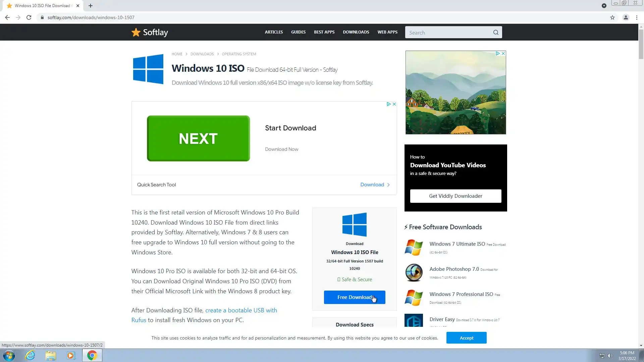The height and width of the screenshot is (362, 644).
Task: Close the Windows 10 ISO browser tab
Action: [78, 6]
